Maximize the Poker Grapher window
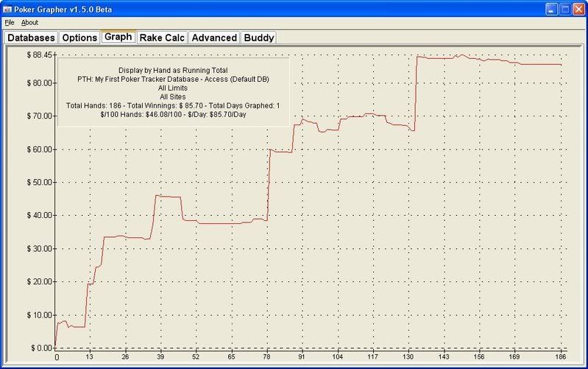The image size is (588, 369). coord(564,9)
